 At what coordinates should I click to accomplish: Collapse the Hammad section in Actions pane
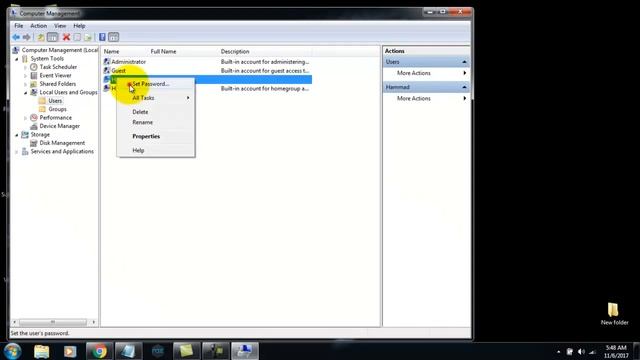pos(464,87)
